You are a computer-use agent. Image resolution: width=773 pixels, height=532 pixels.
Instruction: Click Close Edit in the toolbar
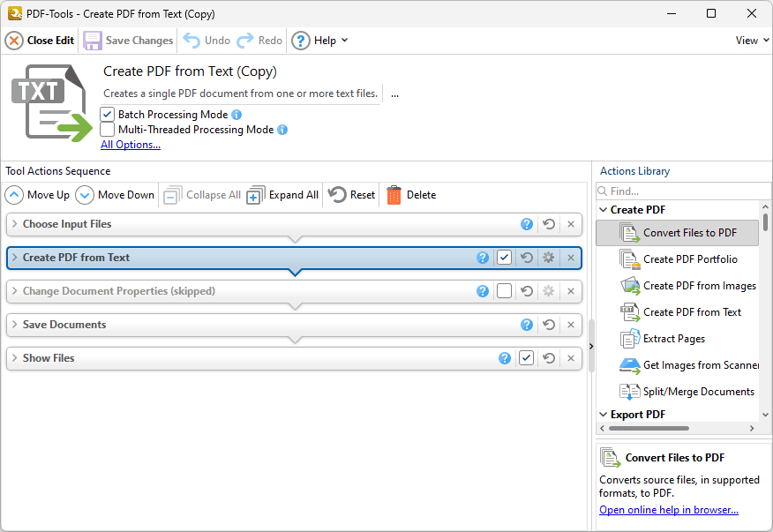(x=39, y=40)
